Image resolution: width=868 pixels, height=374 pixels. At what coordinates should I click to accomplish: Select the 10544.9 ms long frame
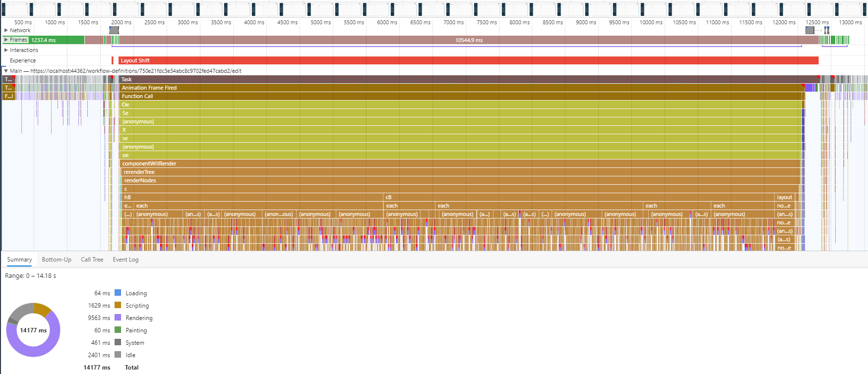[x=469, y=40]
